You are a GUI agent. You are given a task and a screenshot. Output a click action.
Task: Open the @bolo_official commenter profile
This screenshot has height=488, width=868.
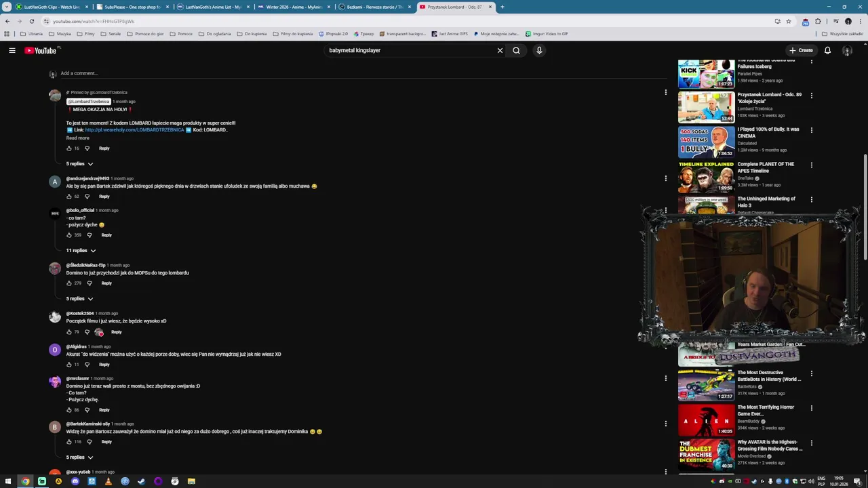(80, 210)
